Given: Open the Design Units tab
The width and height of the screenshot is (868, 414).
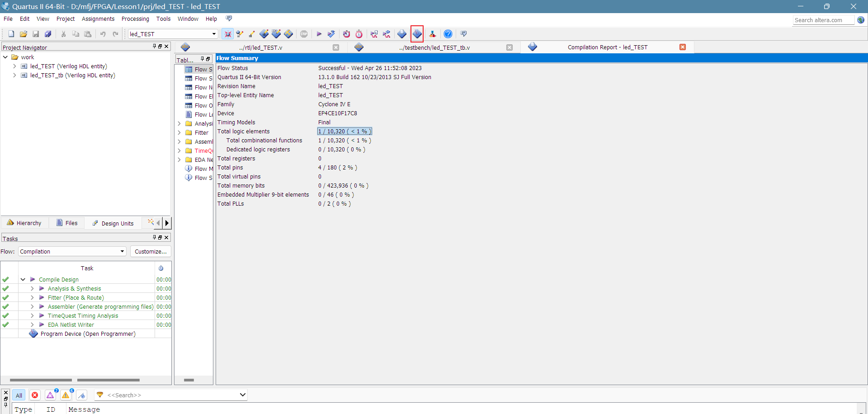Looking at the screenshot, I should [x=113, y=223].
